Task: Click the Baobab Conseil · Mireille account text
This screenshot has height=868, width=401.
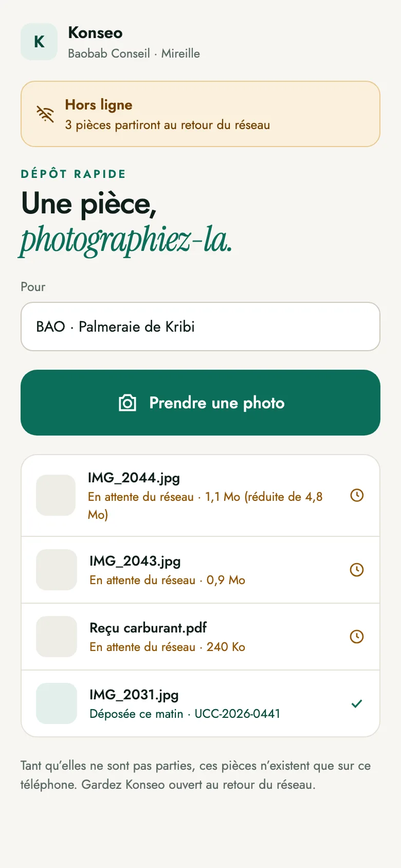Action: [134, 53]
